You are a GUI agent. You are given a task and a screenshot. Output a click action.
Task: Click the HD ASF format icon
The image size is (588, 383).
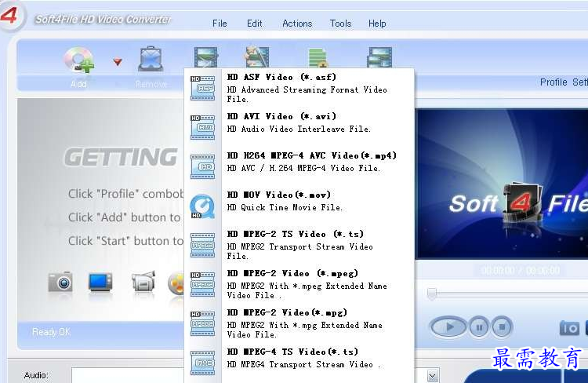click(x=202, y=88)
